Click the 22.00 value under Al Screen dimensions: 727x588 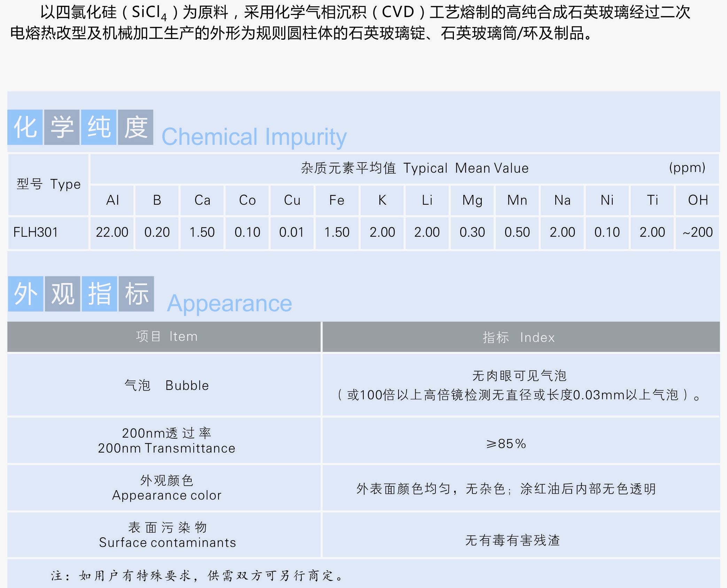112,232
